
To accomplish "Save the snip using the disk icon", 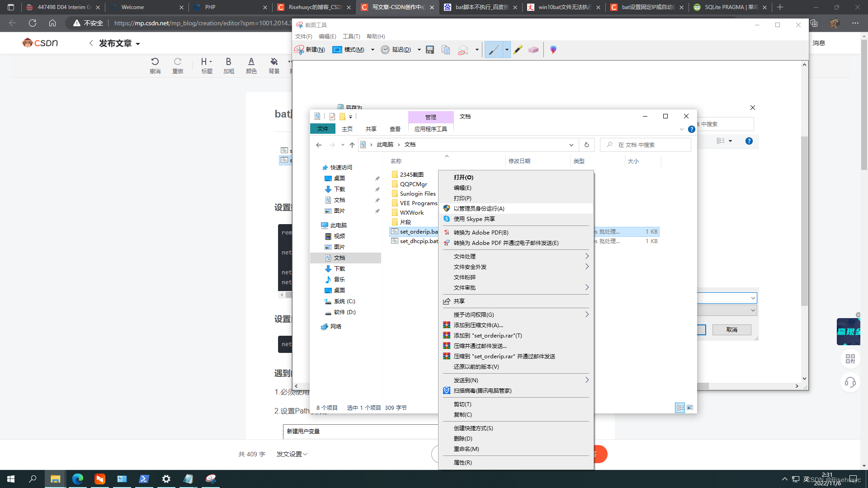I will pos(429,50).
